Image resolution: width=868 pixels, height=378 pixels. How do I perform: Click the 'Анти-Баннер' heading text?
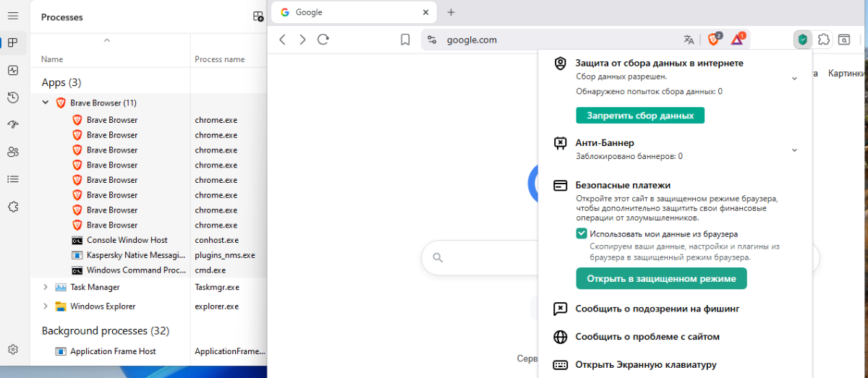(605, 143)
